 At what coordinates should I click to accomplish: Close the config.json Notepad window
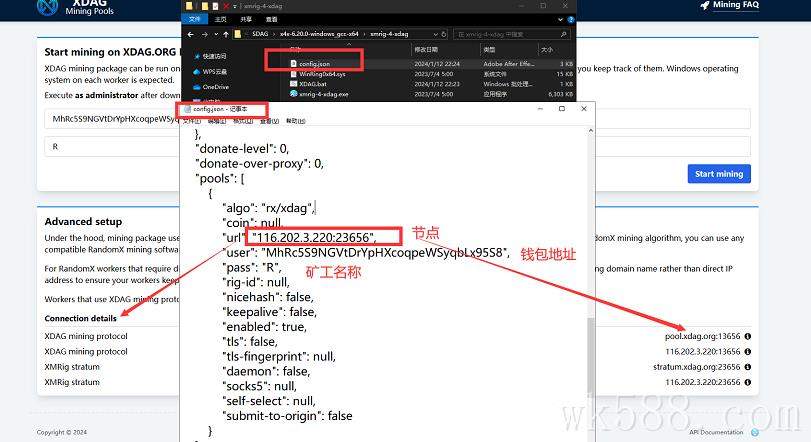click(x=584, y=109)
